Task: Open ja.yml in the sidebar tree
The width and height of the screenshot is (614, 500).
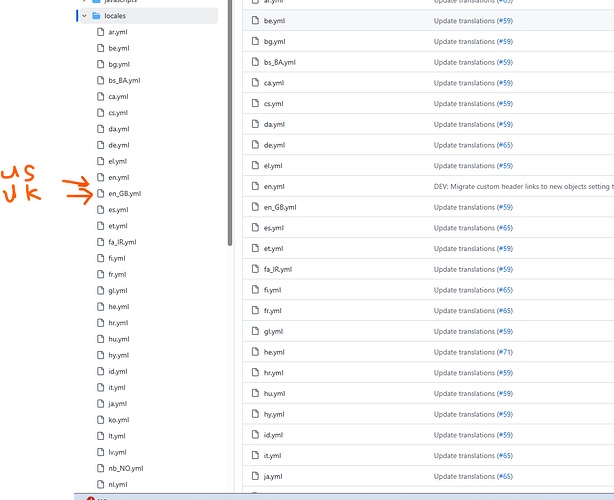Action: click(117, 404)
